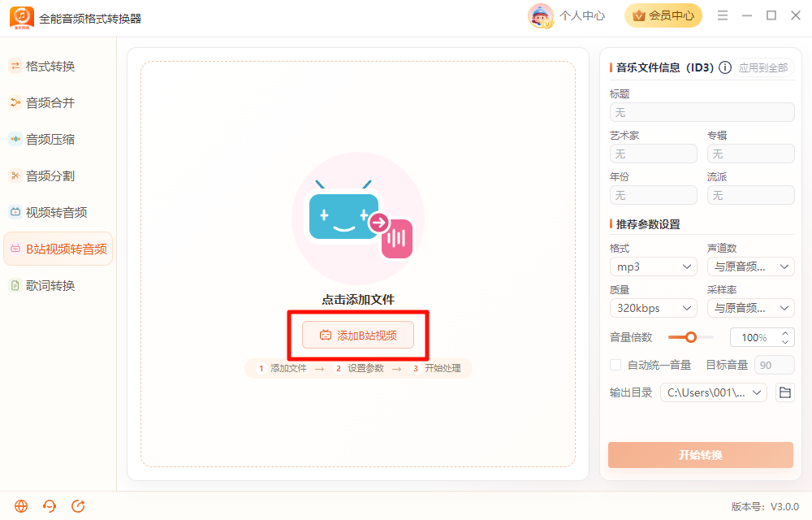
Task: Click the 应用到全部 button
Action: 762,68
